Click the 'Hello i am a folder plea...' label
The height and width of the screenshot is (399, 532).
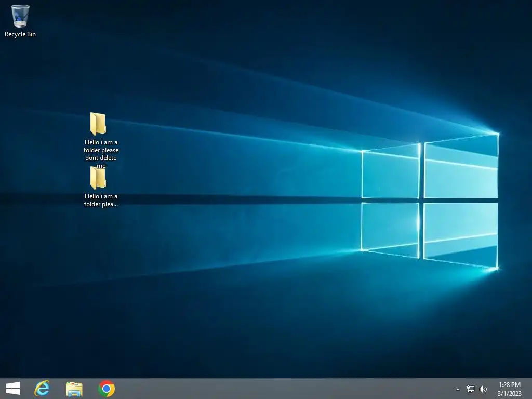click(x=101, y=200)
